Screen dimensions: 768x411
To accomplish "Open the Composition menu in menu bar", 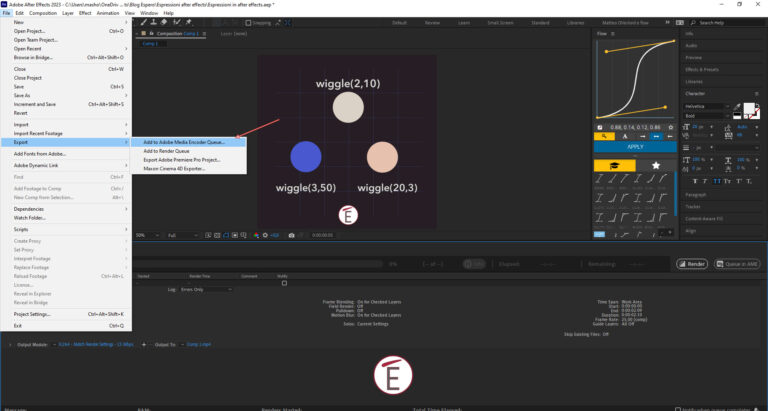I will (x=43, y=13).
